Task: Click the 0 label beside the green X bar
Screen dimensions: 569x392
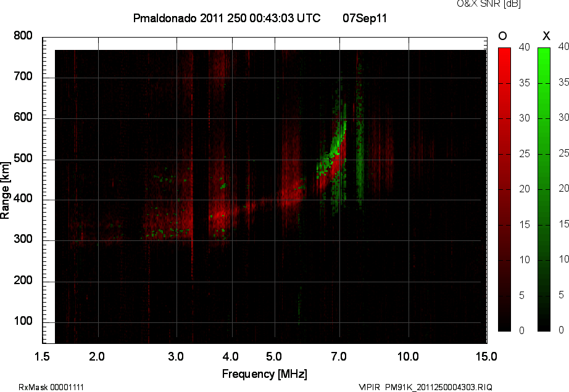Action: point(562,330)
